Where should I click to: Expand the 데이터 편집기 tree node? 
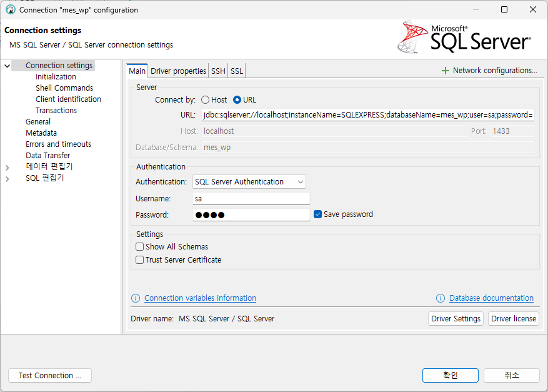pos(7,168)
